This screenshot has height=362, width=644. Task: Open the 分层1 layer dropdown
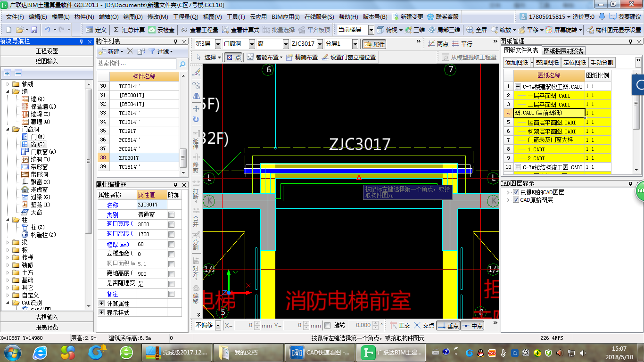click(355, 44)
